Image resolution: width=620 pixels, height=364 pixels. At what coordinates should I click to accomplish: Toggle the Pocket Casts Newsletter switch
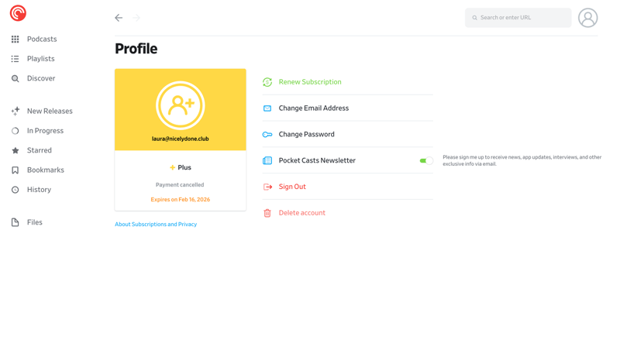click(425, 161)
